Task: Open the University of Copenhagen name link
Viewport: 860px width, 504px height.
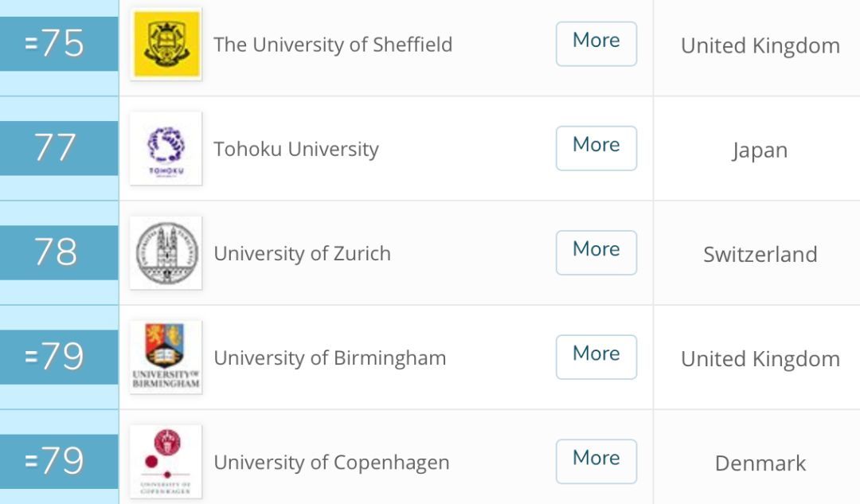Action: (331, 463)
